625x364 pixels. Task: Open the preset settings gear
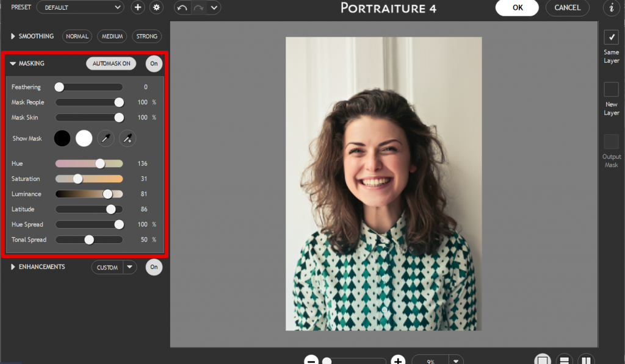coord(156,8)
